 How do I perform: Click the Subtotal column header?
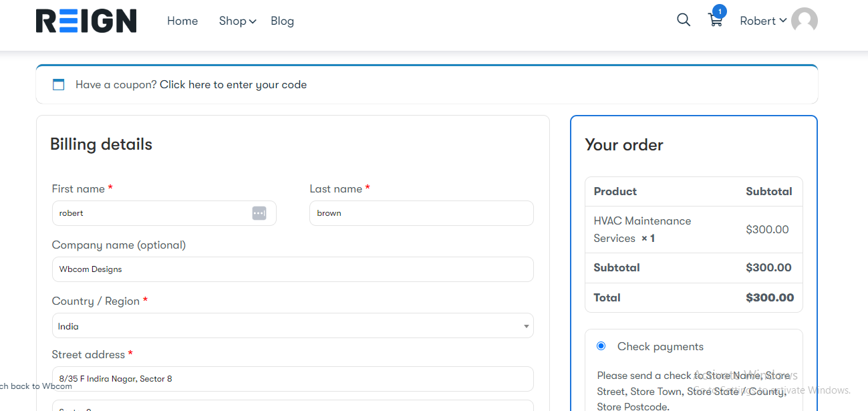coord(769,191)
